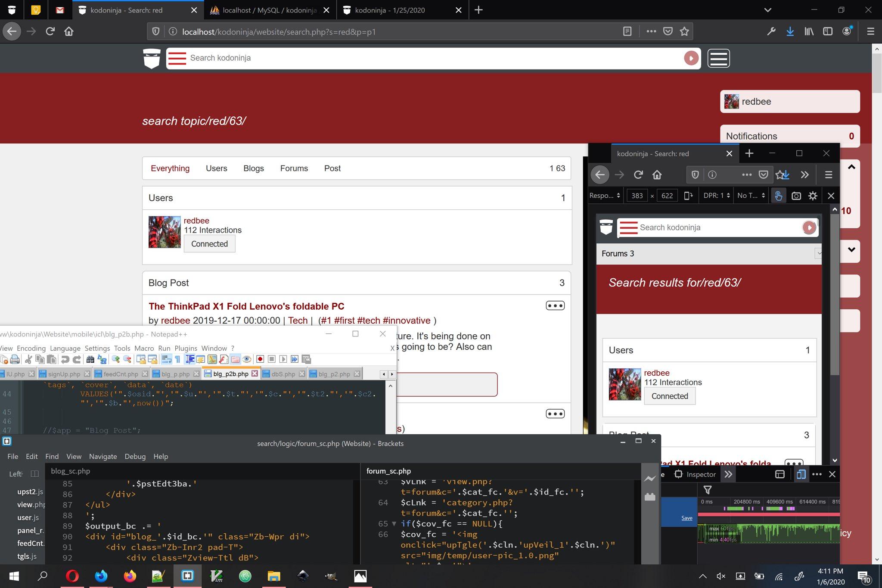
Task: Open the Responsive device selector dropdown
Action: coord(605,196)
